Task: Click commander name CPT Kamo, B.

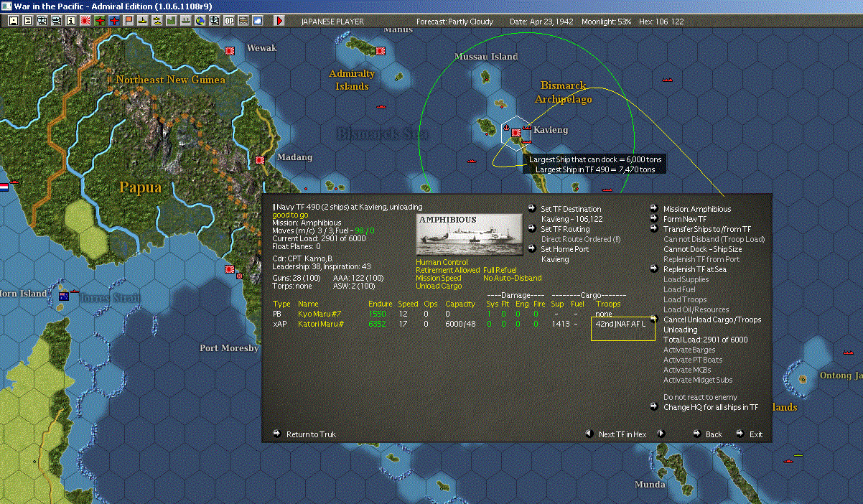Action: pos(311,258)
